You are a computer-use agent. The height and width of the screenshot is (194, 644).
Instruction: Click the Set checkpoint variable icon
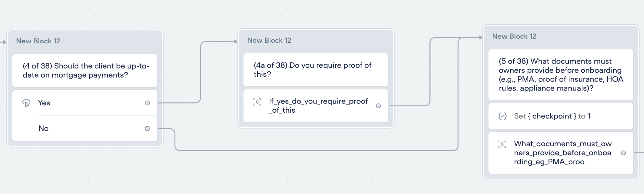(502, 116)
